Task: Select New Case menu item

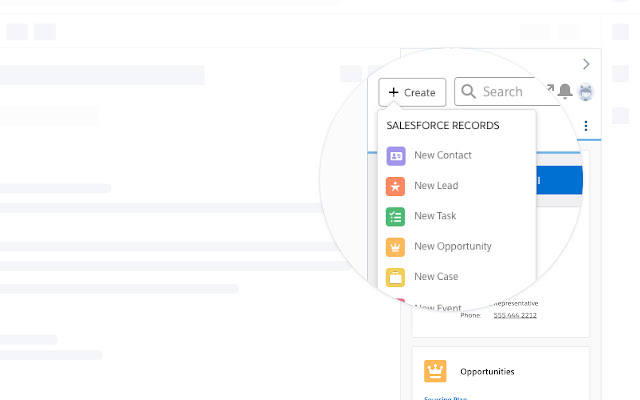Action: (436, 277)
